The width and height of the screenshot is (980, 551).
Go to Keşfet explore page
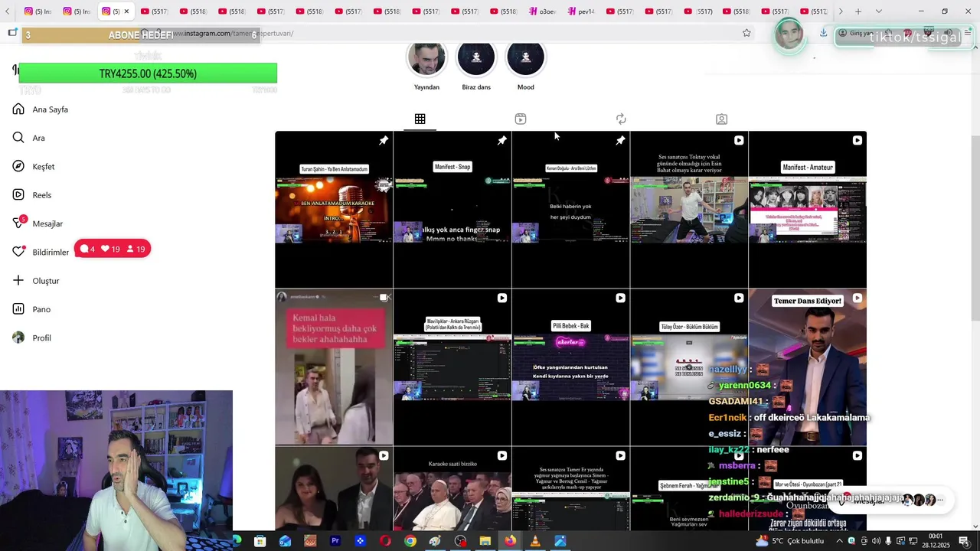(34, 167)
